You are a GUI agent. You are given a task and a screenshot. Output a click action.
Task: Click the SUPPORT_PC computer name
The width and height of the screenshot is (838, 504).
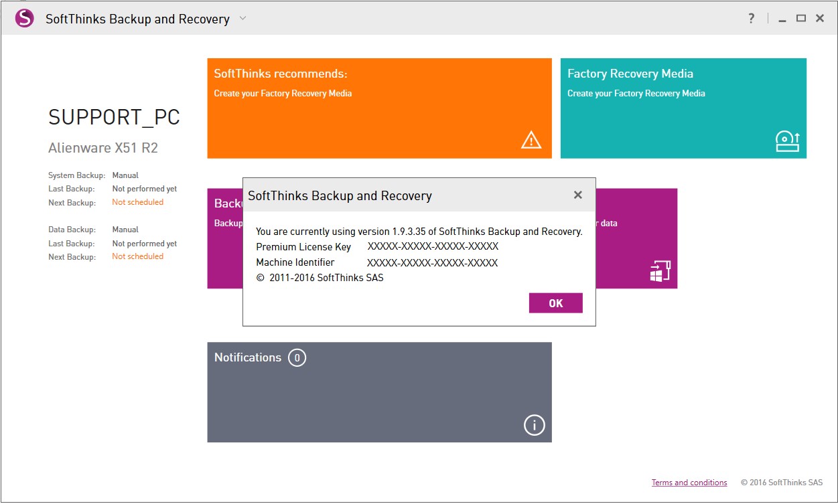[x=115, y=117]
